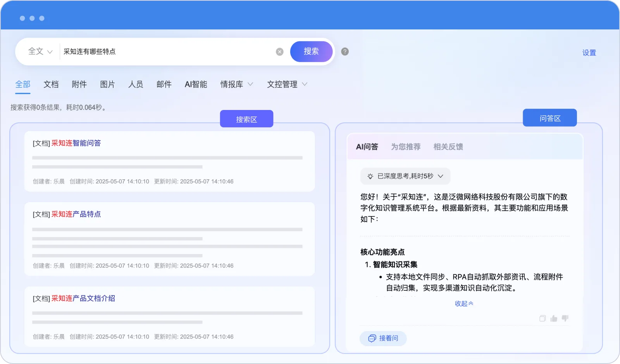This screenshot has height=364, width=620.
Task: Click the 问答区 label button
Action: tap(550, 118)
